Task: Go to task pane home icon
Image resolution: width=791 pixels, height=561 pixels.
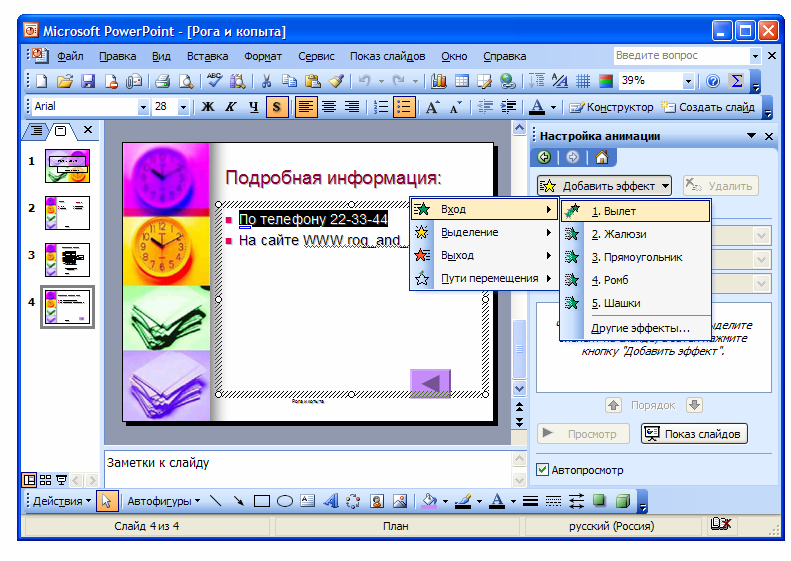Action: 601,157
